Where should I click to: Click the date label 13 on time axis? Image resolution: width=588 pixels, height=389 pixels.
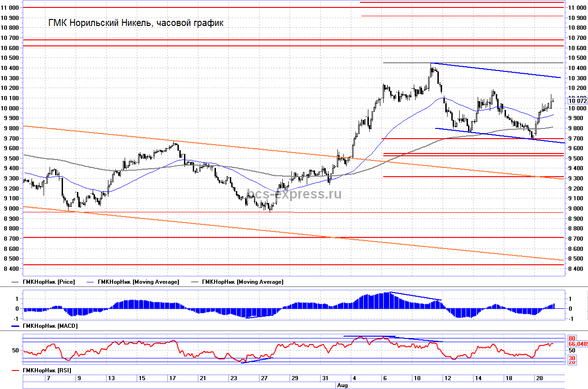111,378
